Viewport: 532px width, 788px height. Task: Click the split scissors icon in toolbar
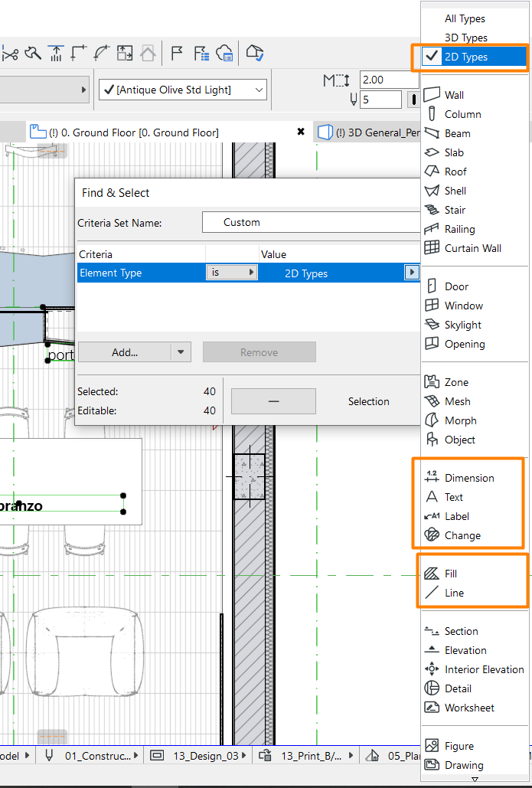point(11,53)
